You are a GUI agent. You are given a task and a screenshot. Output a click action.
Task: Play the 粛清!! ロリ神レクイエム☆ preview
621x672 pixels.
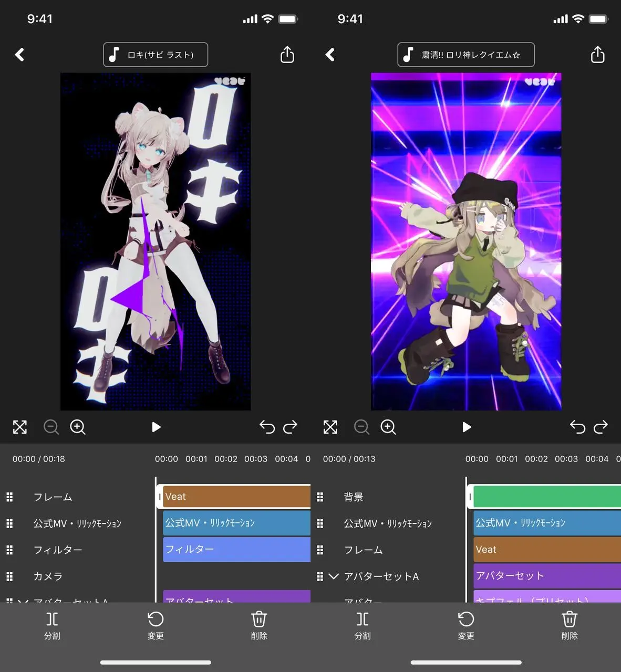point(467,427)
